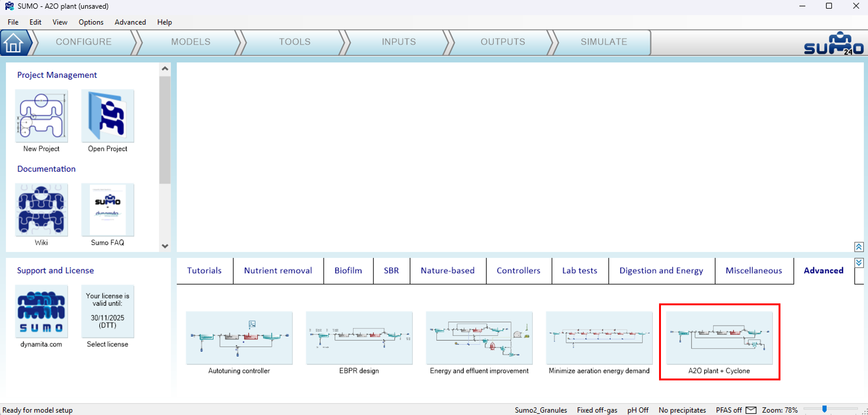The height and width of the screenshot is (415, 868).
Task: Open the EBPR design example thumbnail
Action: tap(359, 338)
